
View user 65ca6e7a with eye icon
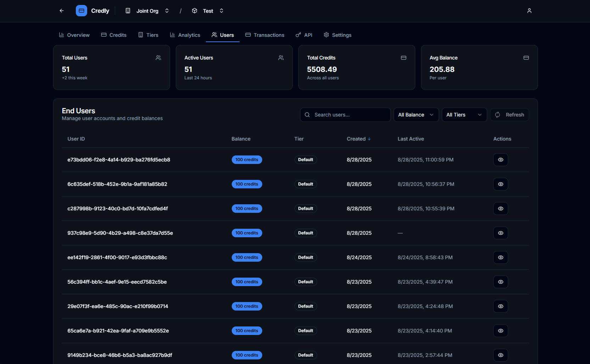(x=500, y=331)
